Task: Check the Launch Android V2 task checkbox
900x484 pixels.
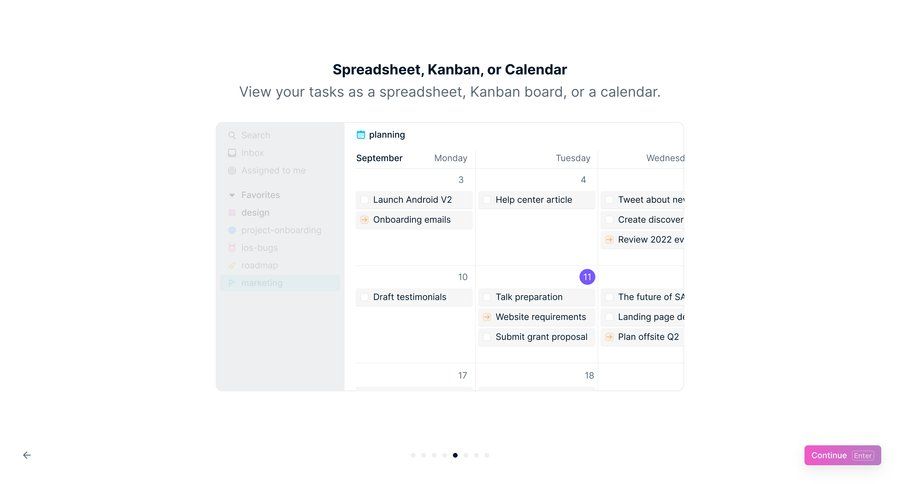Action: tap(364, 200)
